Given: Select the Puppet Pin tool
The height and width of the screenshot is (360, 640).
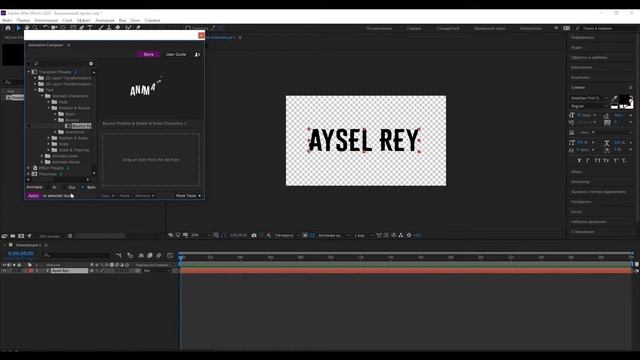Looking at the screenshot, I should [x=138, y=28].
